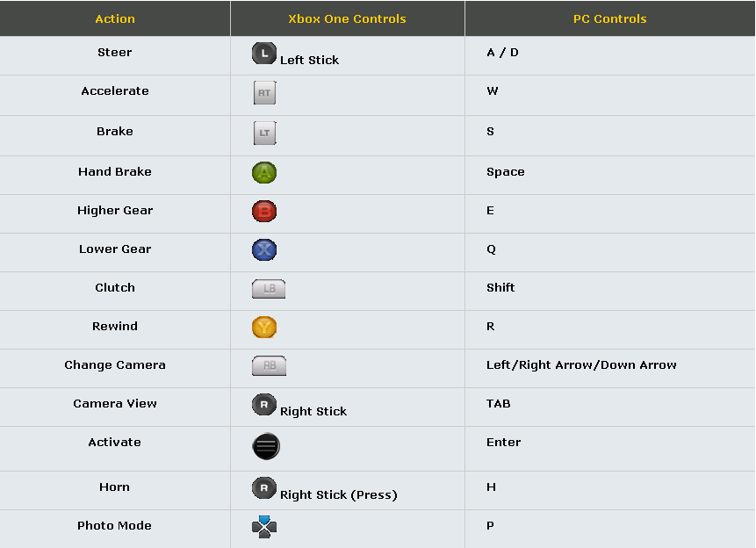The image size is (756, 548).
Task: Select the Action column header
Action: 115,18
